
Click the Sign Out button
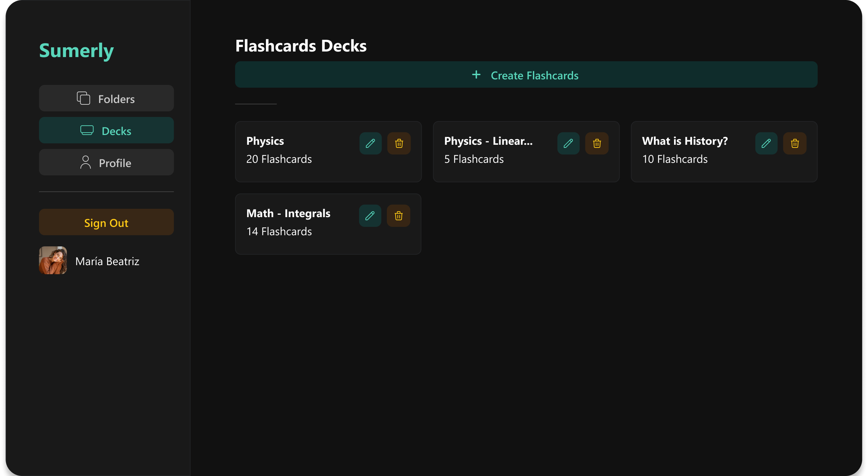[106, 223]
